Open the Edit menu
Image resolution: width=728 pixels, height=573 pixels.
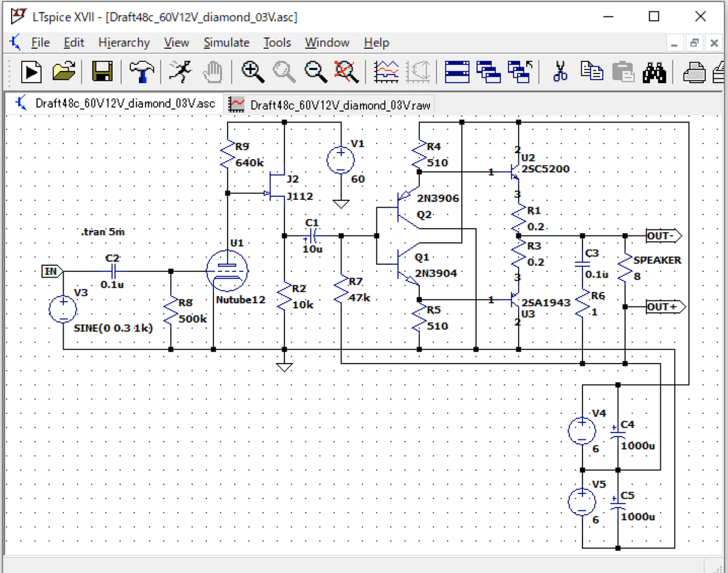(x=74, y=42)
